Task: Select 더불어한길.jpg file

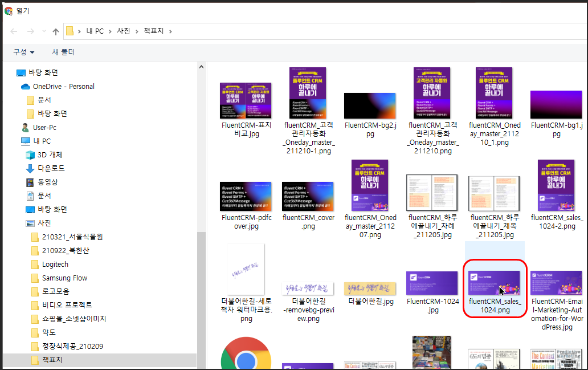Action: [x=370, y=294]
